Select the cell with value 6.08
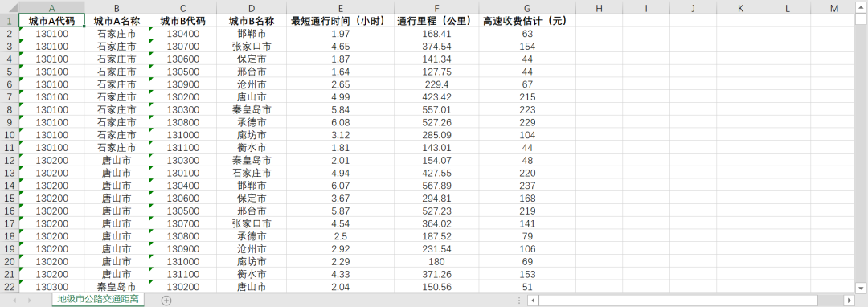Image resolution: width=868 pixels, height=307 pixels. coord(340,122)
